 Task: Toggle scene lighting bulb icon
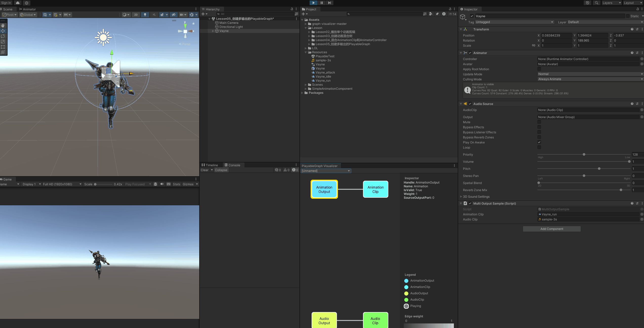point(145,15)
